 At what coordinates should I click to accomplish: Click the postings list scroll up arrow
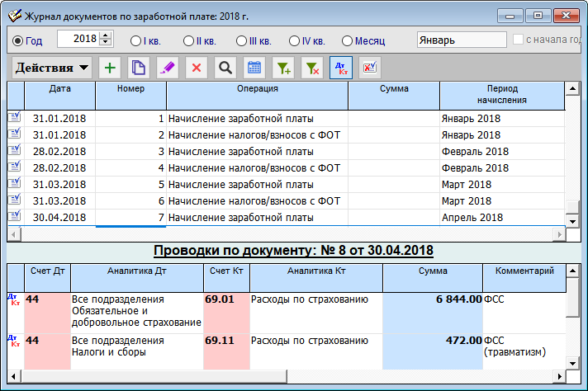point(572,271)
